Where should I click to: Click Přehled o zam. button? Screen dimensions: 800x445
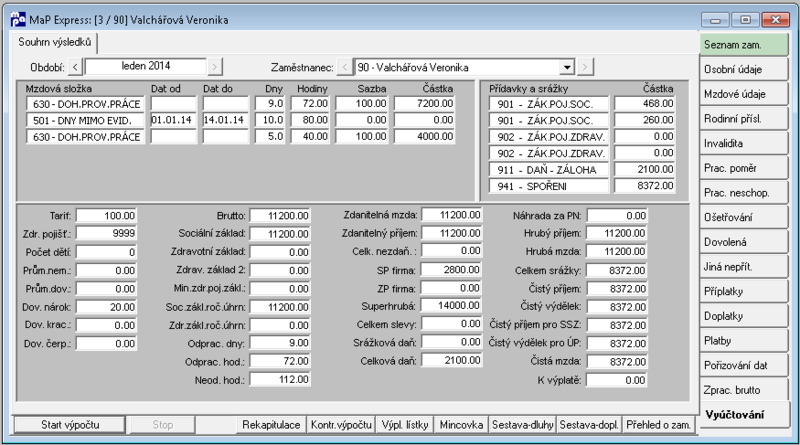point(659,425)
